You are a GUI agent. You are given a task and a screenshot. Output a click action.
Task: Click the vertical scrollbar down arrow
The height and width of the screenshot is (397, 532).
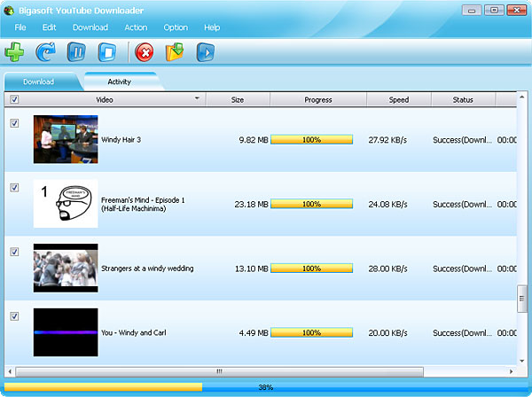522,361
